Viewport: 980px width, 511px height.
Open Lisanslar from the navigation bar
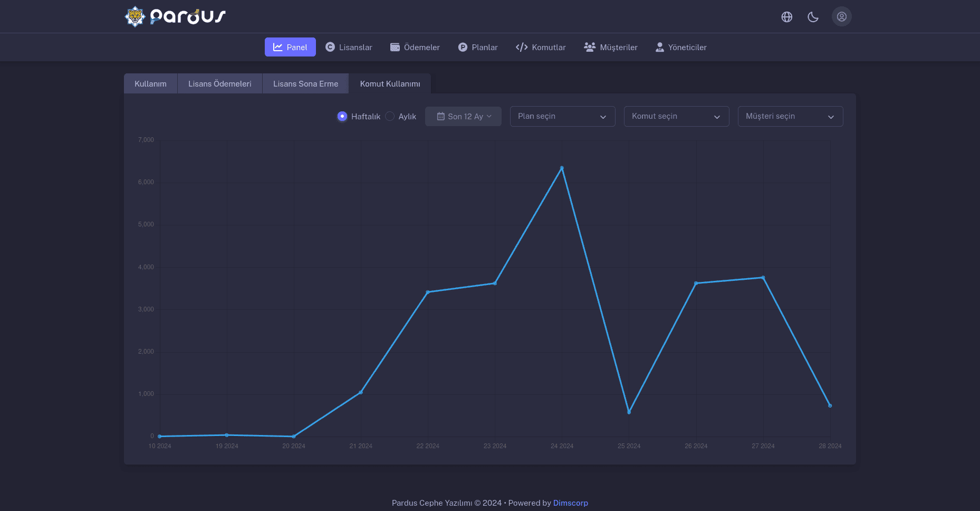coord(349,47)
